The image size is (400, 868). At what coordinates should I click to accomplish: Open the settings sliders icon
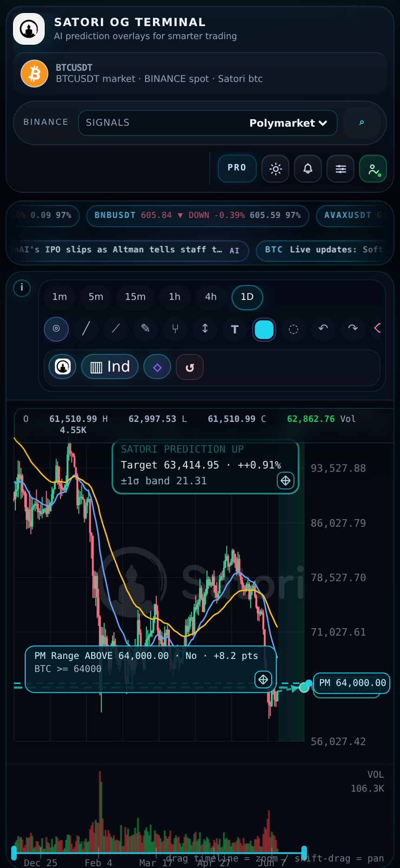tap(340, 169)
